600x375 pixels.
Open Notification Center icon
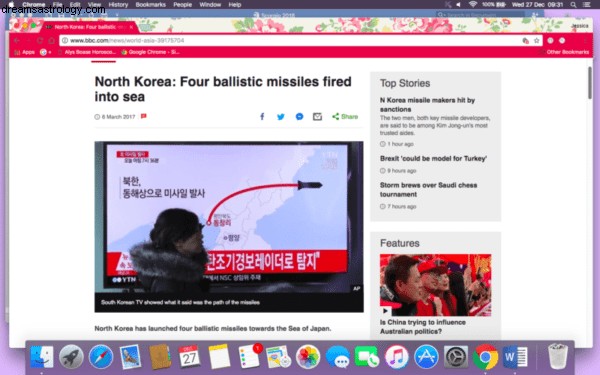pyautogui.click(x=586, y=5)
